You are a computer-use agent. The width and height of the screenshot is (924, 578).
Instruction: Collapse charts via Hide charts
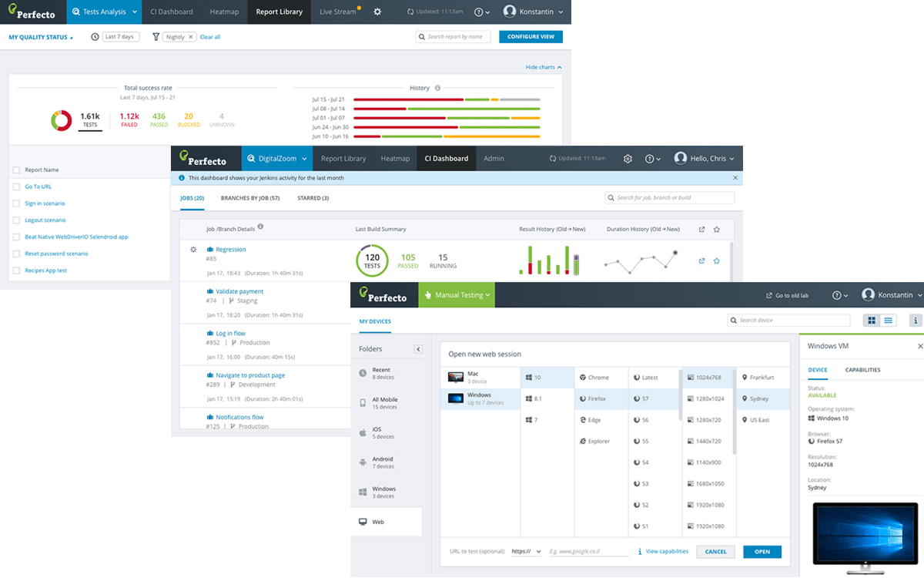544,67
